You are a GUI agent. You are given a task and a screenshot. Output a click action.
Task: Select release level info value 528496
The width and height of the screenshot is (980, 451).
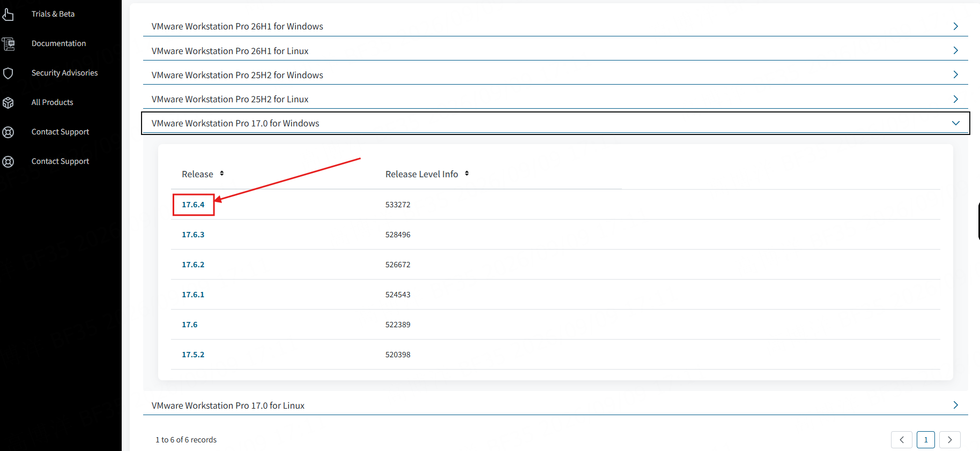click(398, 235)
